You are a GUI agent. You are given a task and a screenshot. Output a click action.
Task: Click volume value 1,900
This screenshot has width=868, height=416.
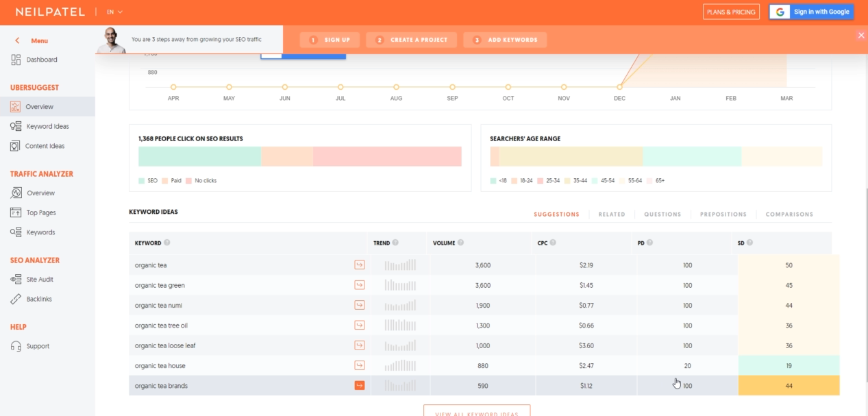[x=483, y=305]
